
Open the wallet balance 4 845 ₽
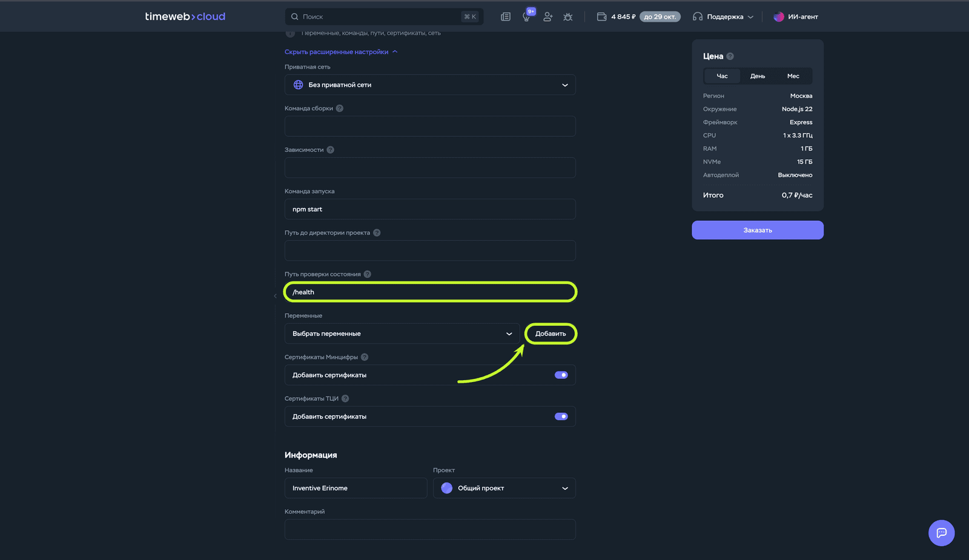(x=617, y=17)
